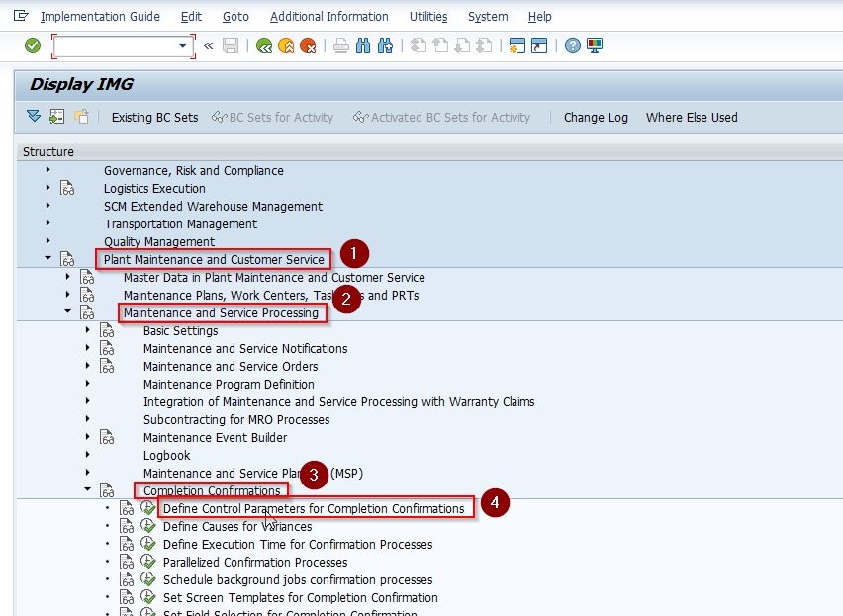Viewport: 843px width, 616px height.
Task: Select Maintenance Program Definition row
Action: [x=229, y=384]
